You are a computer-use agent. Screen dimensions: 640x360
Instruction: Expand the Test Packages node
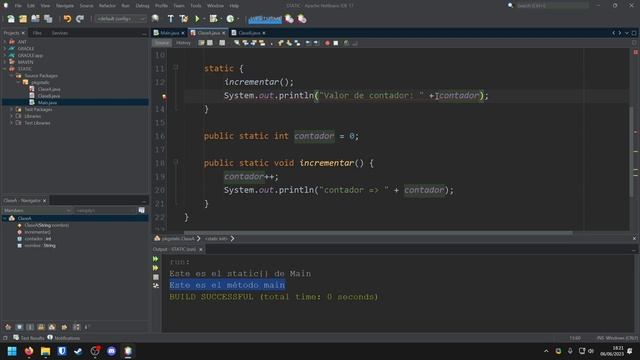click(x=11, y=109)
